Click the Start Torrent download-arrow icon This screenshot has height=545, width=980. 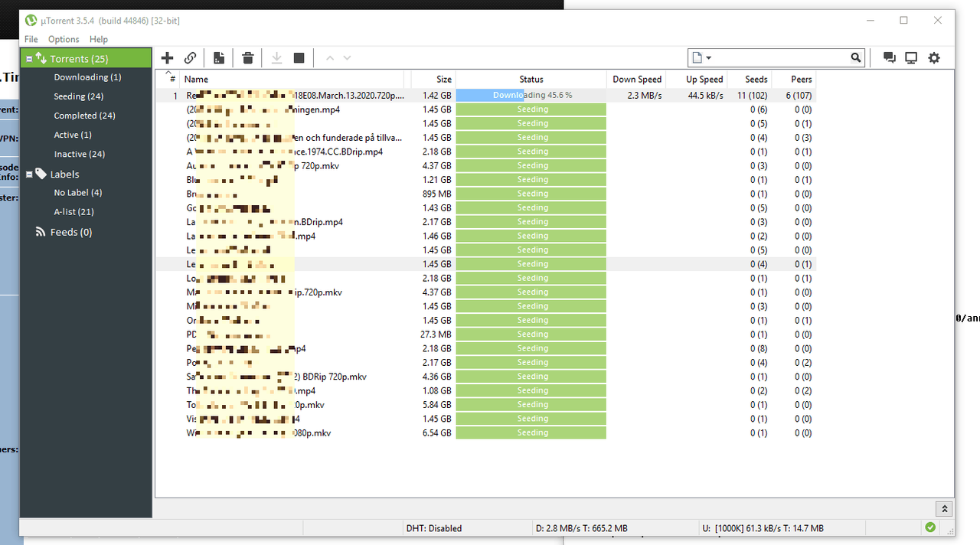pos(276,58)
